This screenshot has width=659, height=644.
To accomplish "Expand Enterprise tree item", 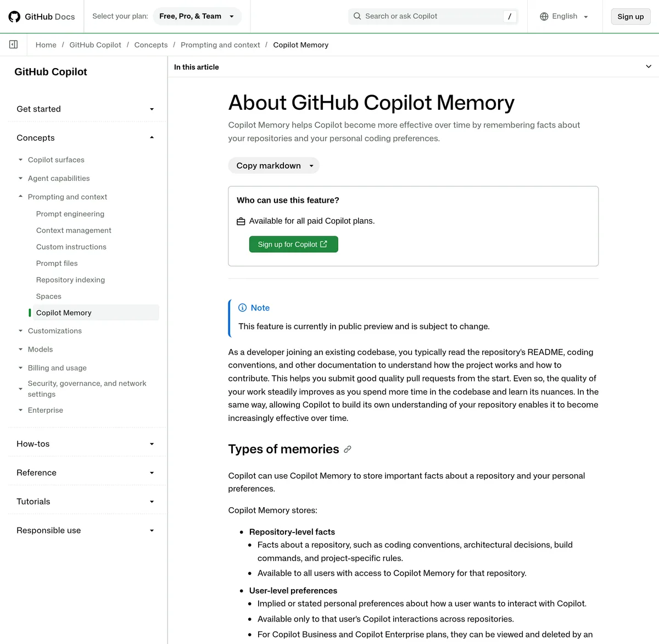I will tap(20, 410).
